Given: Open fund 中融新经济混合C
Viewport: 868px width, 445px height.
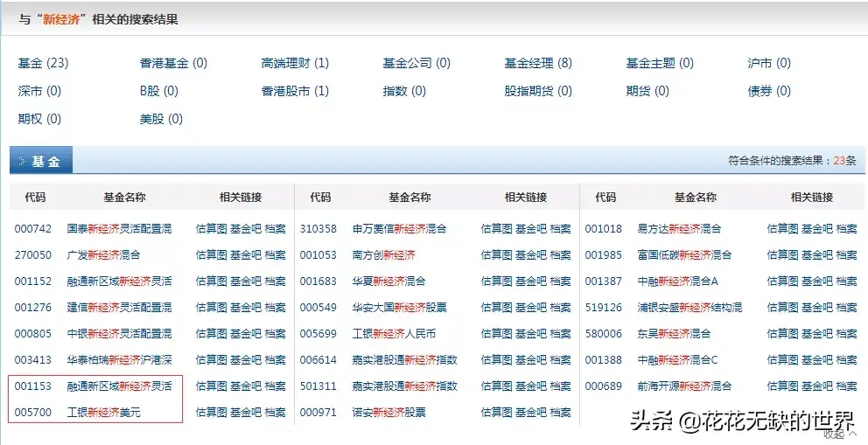Looking at the screenshot, I should [x=677, y=359].
